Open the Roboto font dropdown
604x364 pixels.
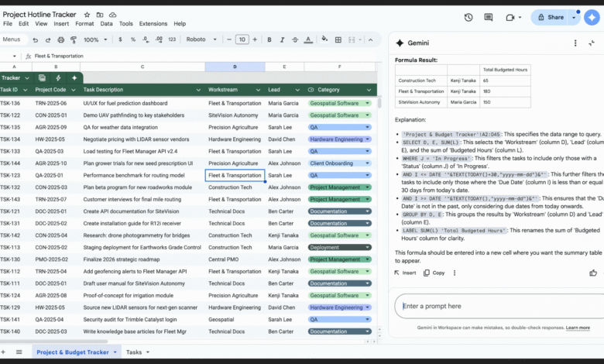click(201, 39)
